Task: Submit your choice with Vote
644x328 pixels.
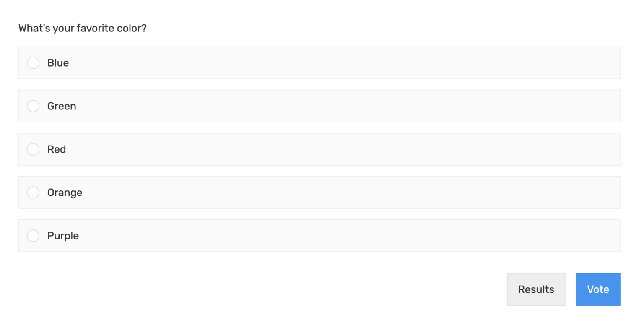Action: coord(597,289)
